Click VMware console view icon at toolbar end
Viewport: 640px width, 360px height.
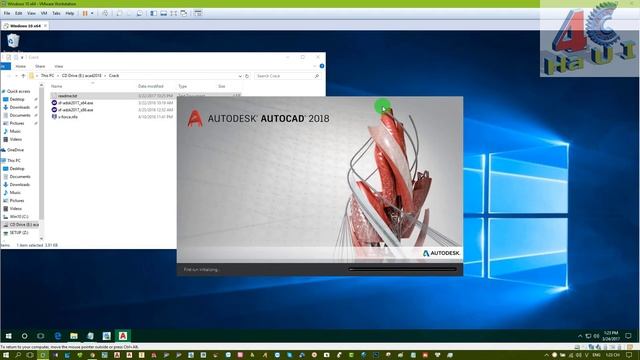(x=198, y=13)
